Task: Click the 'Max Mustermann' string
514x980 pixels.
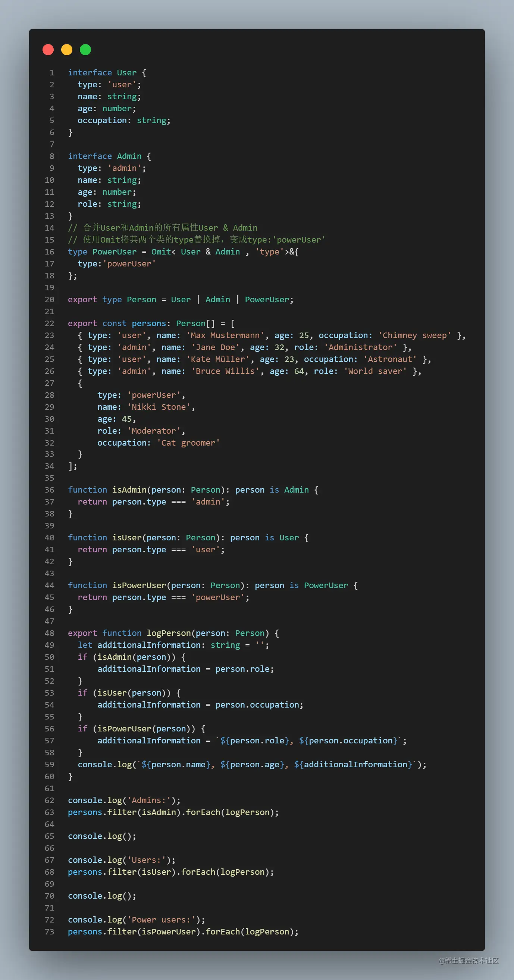Action: pyautogui.click(x=225, y=335)
